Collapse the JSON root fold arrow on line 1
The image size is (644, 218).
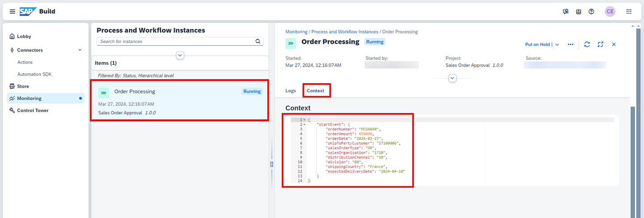coord(304,120)
